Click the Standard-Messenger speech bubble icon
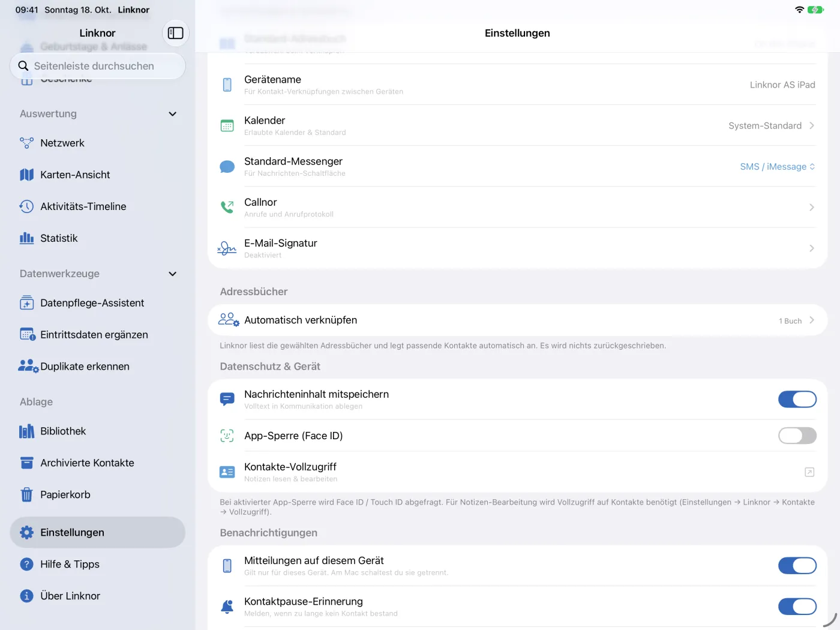 [x=227, y=166]
